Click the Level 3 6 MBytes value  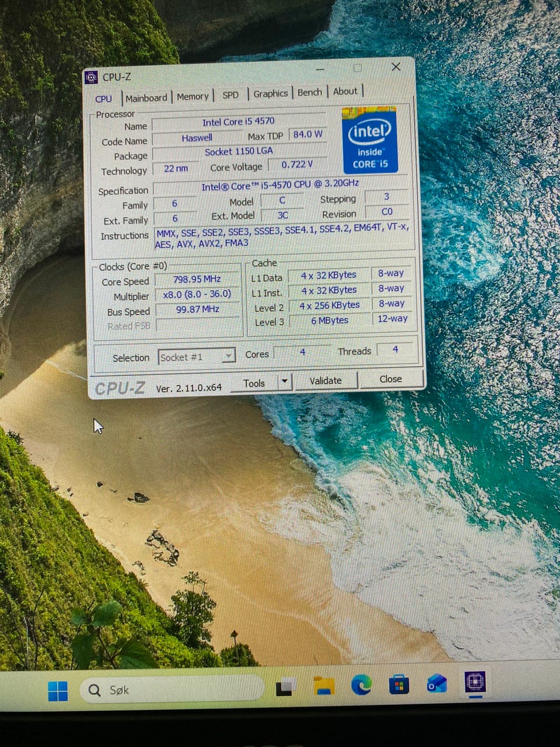tap(330, 320)
